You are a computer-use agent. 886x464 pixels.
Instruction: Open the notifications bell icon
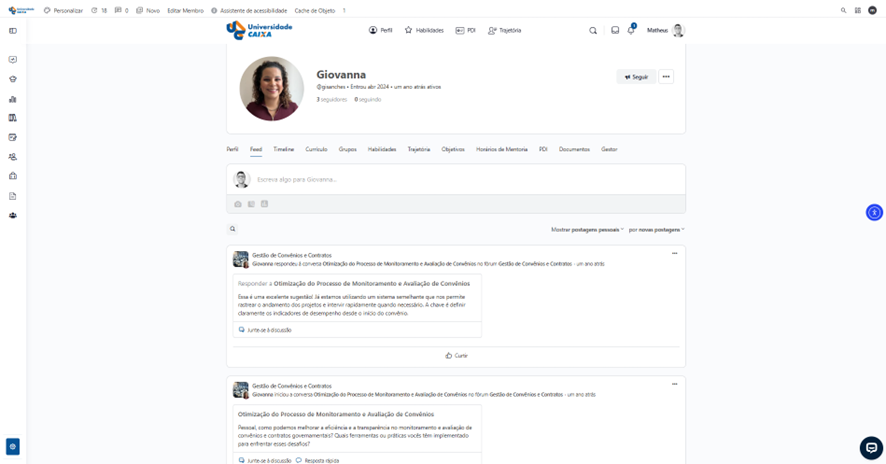click(x=631, y=31)
